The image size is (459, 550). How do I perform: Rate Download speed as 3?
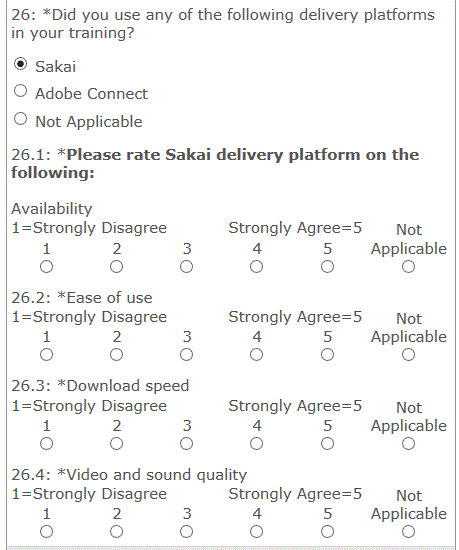pyautogui.click(x=187, y=444)
